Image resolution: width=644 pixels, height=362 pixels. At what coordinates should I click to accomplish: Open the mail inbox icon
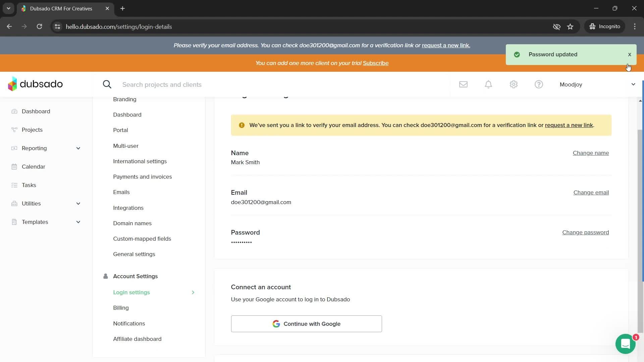(463, 84)
